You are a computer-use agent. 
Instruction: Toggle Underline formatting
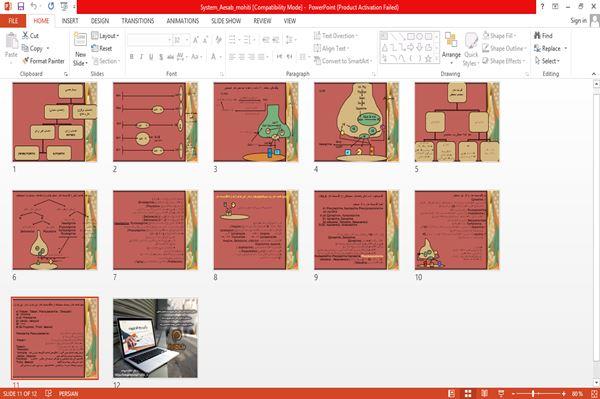151,57
